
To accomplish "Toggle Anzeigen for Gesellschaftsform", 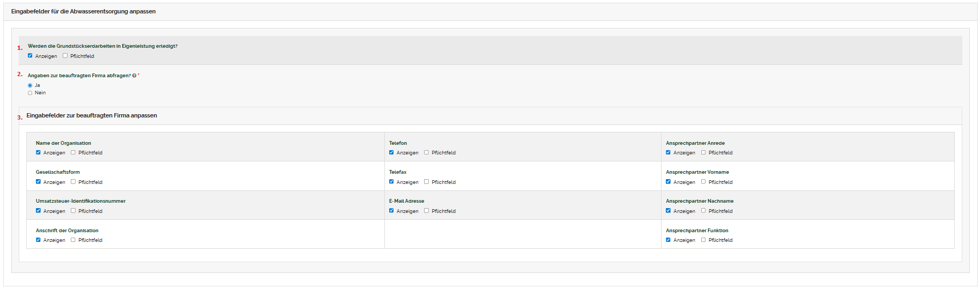I will [38, 182].
